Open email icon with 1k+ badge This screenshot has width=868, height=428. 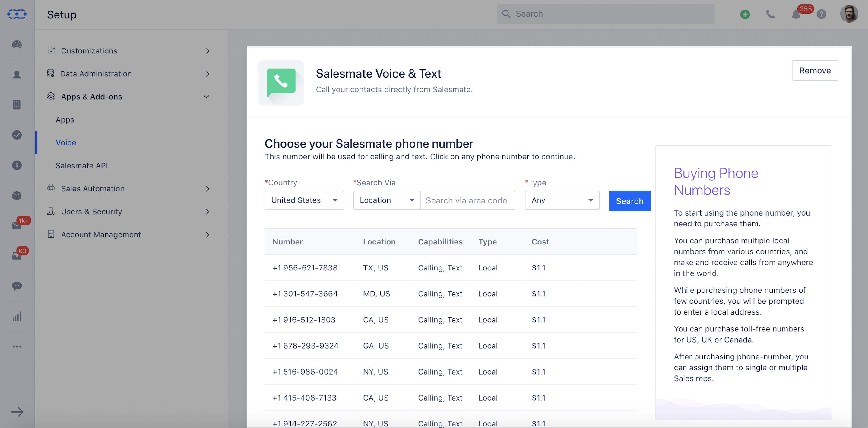[x=17, y=225]
